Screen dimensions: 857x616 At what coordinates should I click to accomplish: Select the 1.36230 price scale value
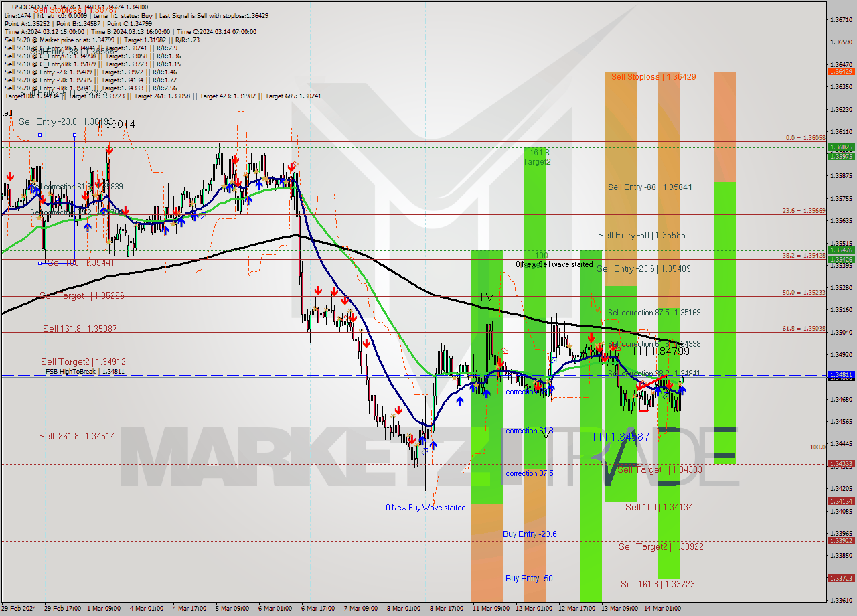pos(841,109)
